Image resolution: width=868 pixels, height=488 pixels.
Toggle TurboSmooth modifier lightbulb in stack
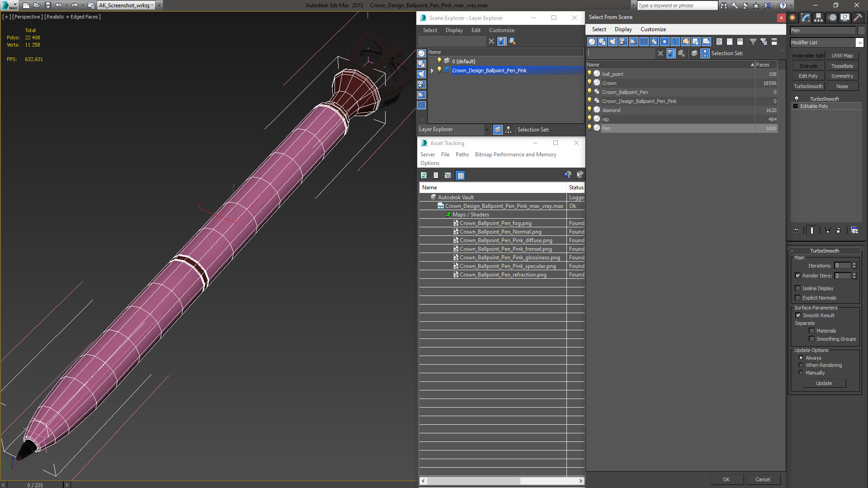(797, 99)
